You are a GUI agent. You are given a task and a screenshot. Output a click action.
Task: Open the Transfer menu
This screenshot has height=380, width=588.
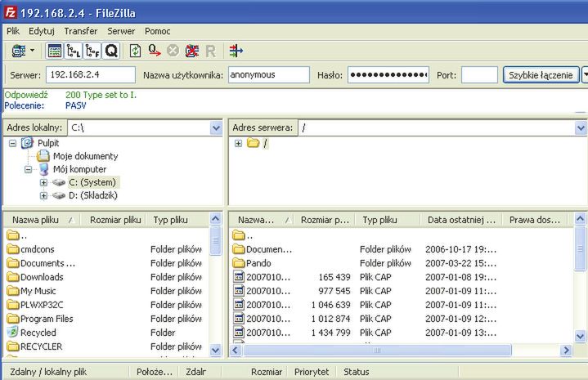[x=81, y=31]
